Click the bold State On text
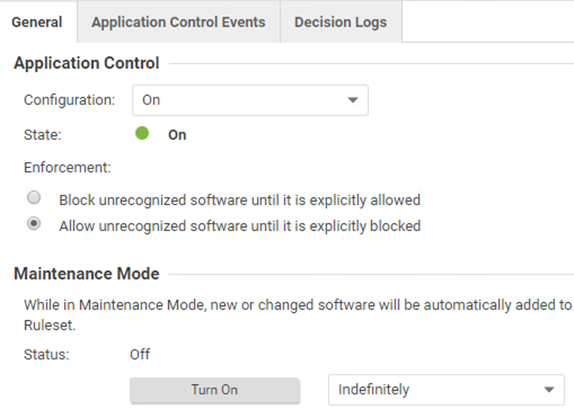Screen dimensions: 574x409 pos(177,135)
